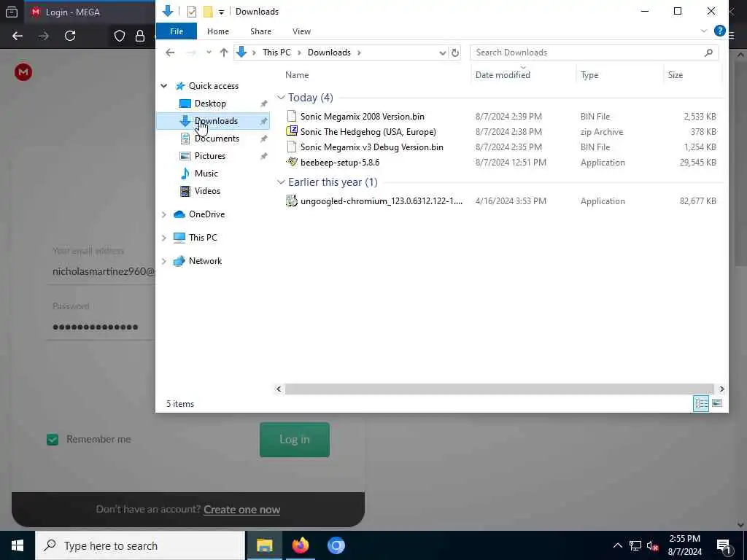Image resolution: width=747 pixels, height=560 pixels.
Task: Open Explorer Help question mark icon
Action: pyautogui.click(x=719, y=31)
